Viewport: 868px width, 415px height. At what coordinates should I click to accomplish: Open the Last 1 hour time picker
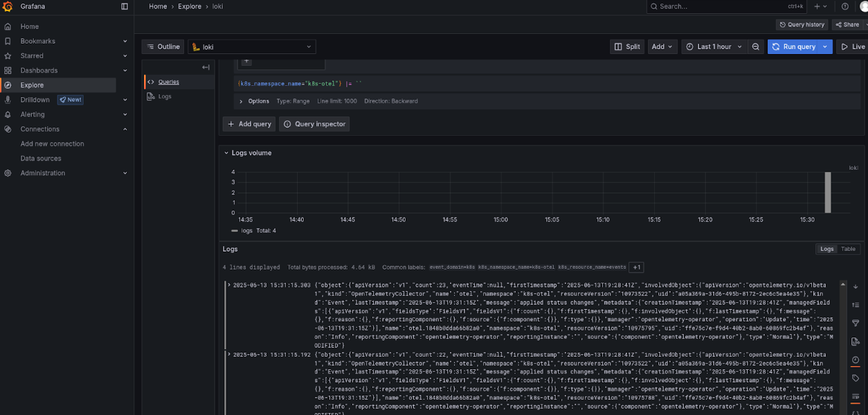[713, 46]
